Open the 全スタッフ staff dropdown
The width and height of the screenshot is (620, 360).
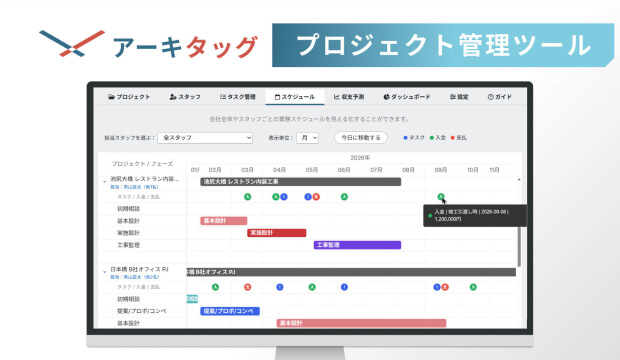(x=205, y=138)
